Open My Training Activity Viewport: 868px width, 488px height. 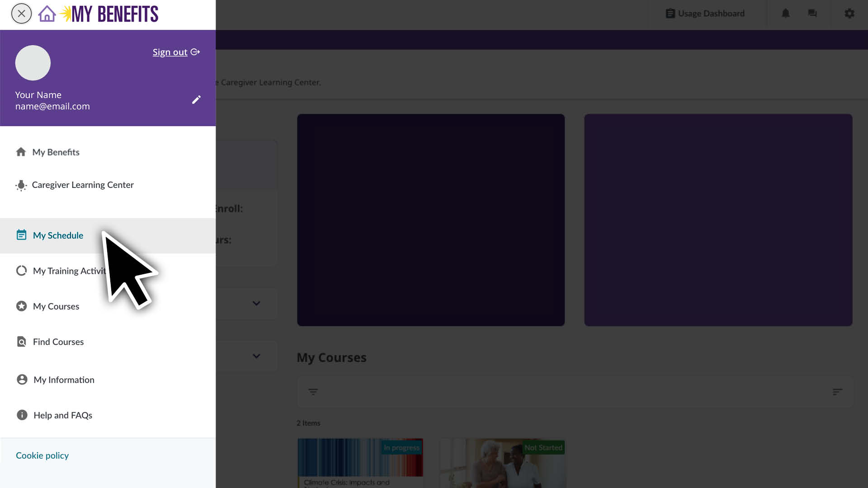(x=68, y=271)
